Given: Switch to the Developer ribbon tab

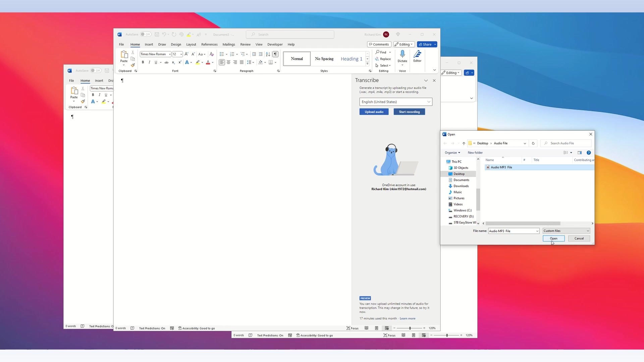Looking at the screenshot, I should point(275,44).
